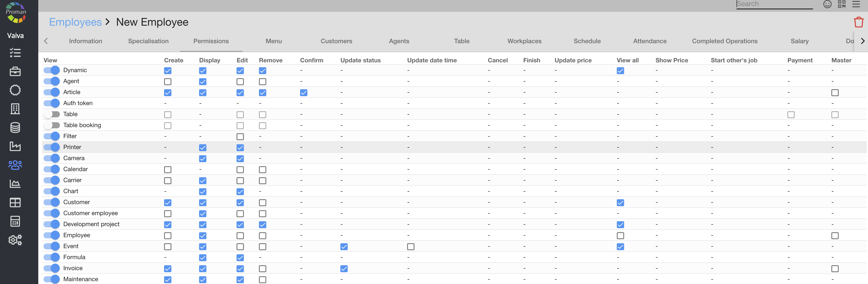This screenshot has height=284, width=868.
Task: Open the QR code scanner icon
Action: 841,4
